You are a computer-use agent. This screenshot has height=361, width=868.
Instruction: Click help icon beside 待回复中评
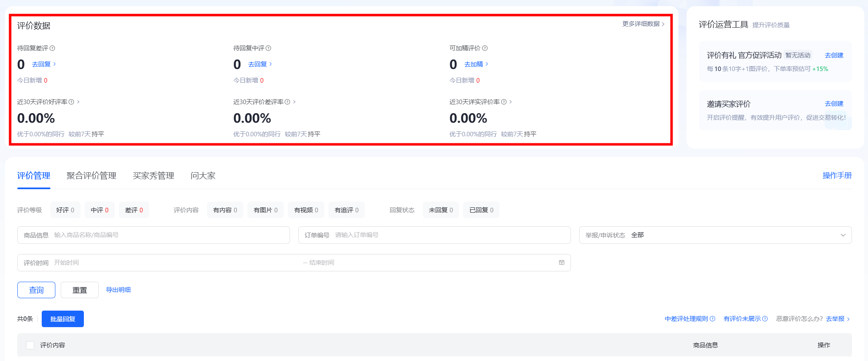269,48
